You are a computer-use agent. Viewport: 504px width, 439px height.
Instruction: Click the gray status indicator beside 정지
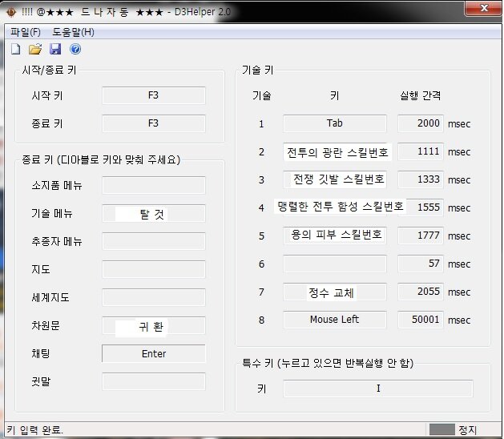[442, 429]
